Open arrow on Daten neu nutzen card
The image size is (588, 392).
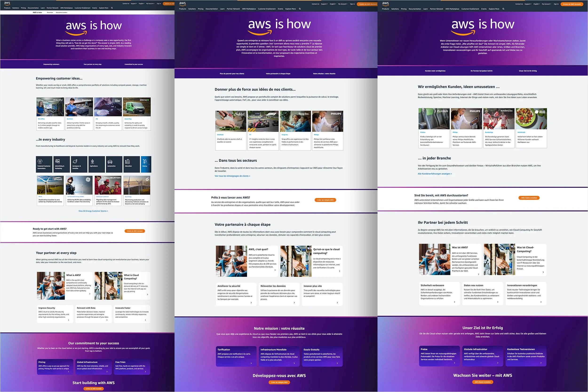pyautogui.click(x=498, y=302)
